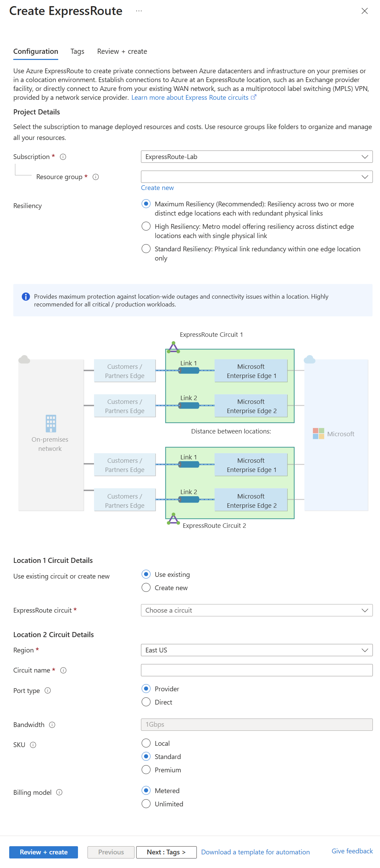Viewport: 380px width, 868px height.
Task: Expand the Resource group dropdown
Action: 256,177
